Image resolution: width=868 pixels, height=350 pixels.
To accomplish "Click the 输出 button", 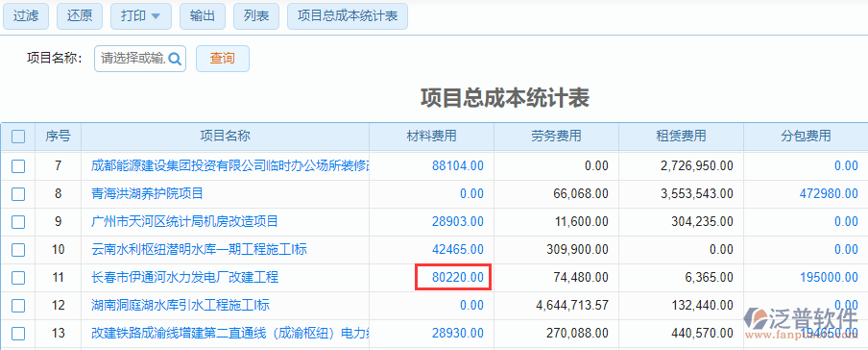I will (x=202, y=16).
